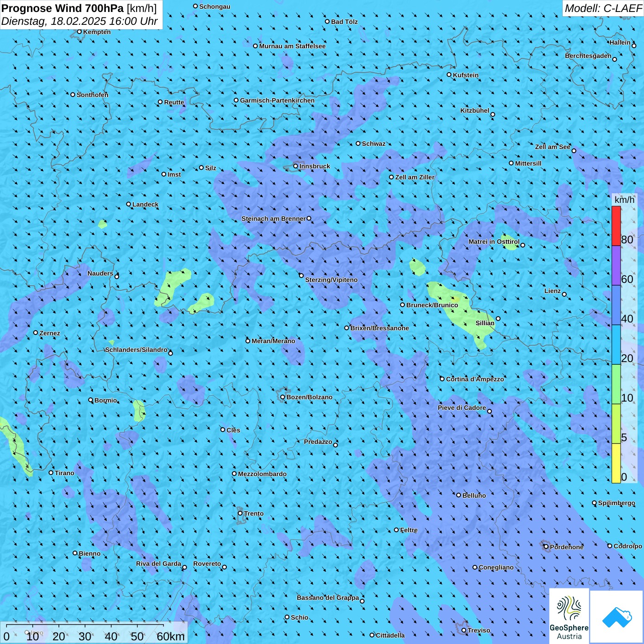Click the Treviso city marker
Viewport: 644px width, 644px height.
pos(464,630)
